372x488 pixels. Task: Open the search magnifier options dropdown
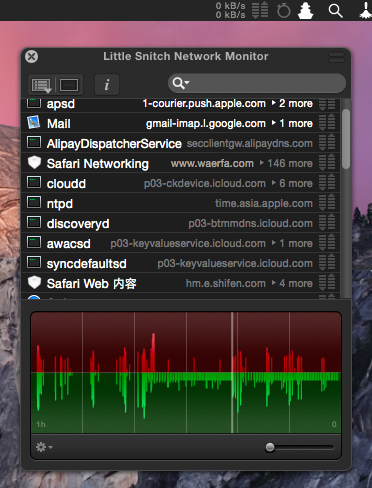tap(181, 83)
